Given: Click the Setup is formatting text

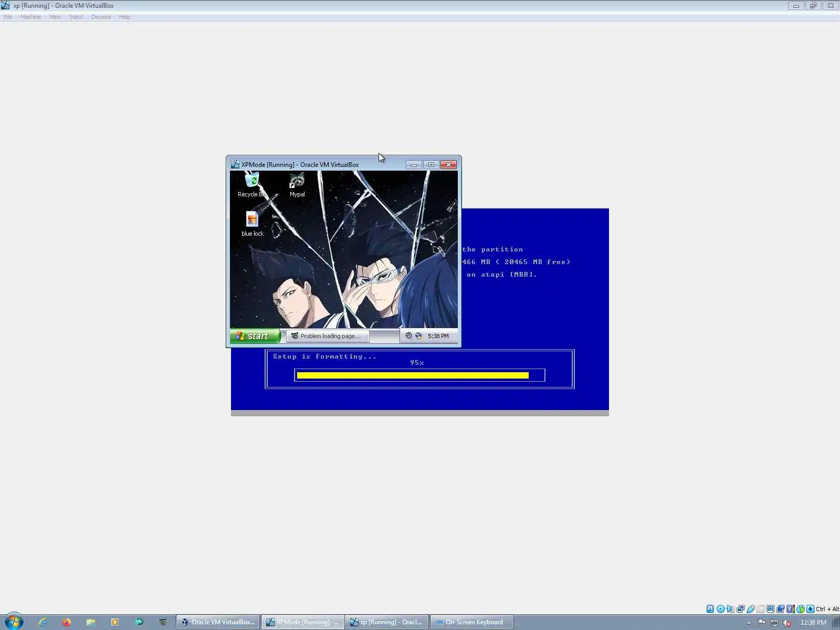Looking at the screenshot, I should click(x=324, y=356).
